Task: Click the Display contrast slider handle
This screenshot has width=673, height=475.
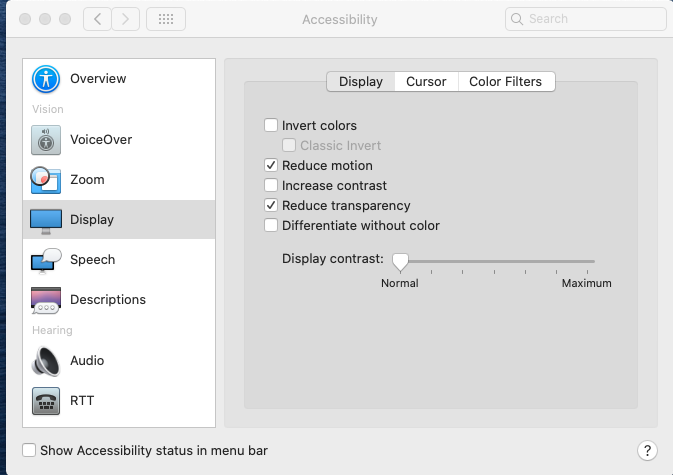Action: tap(400, 262)
